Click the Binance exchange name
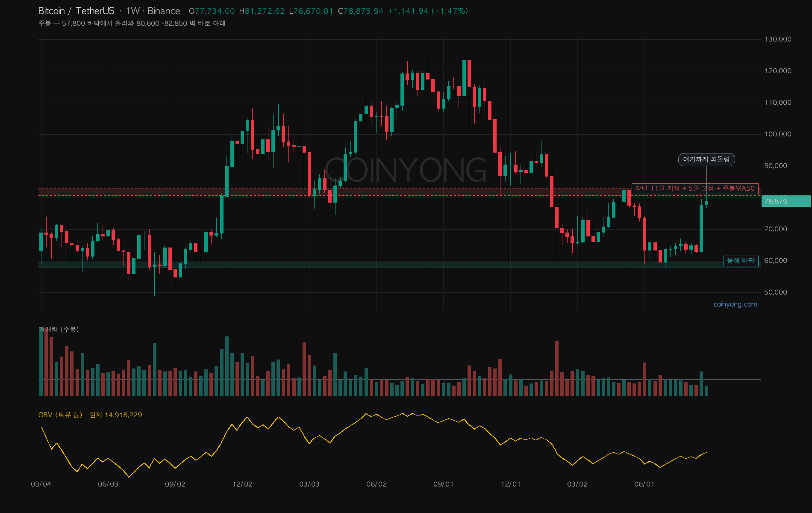Image resolution: width=812 pixels, height=513 pixels. coord(164,11)
